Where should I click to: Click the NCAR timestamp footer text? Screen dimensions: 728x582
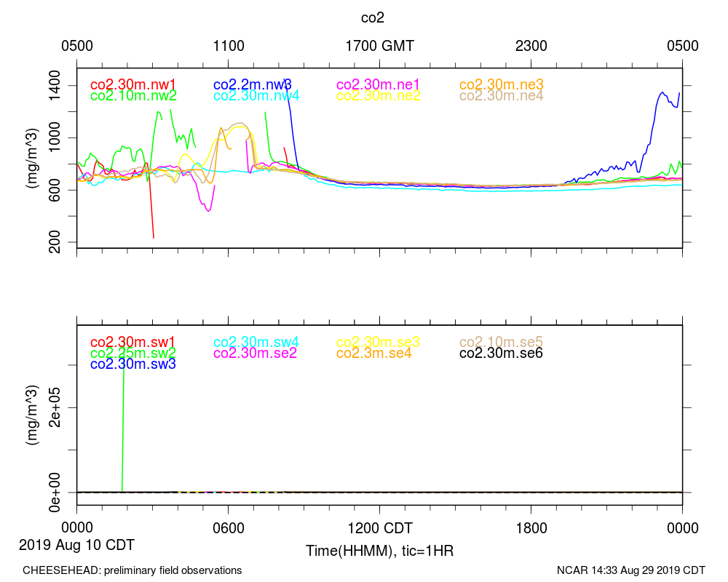[631, 570]
